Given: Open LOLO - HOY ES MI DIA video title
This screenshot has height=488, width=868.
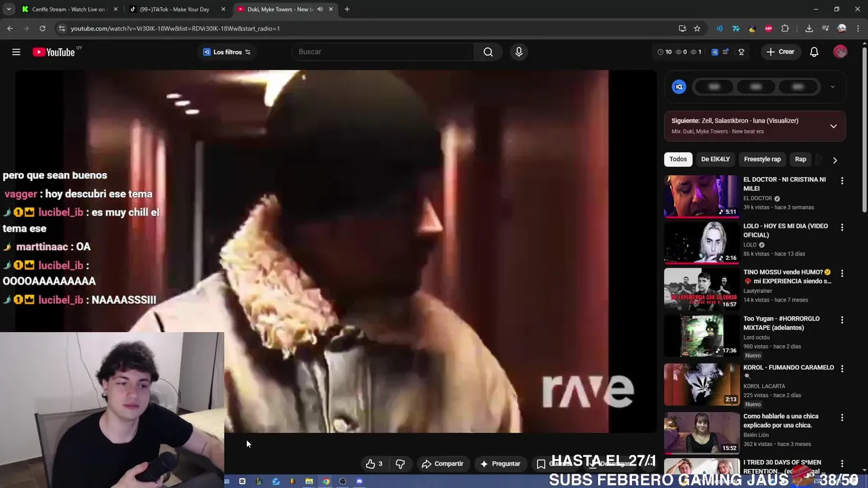Looking at the screenshot, I should click(x=785, y=230).
